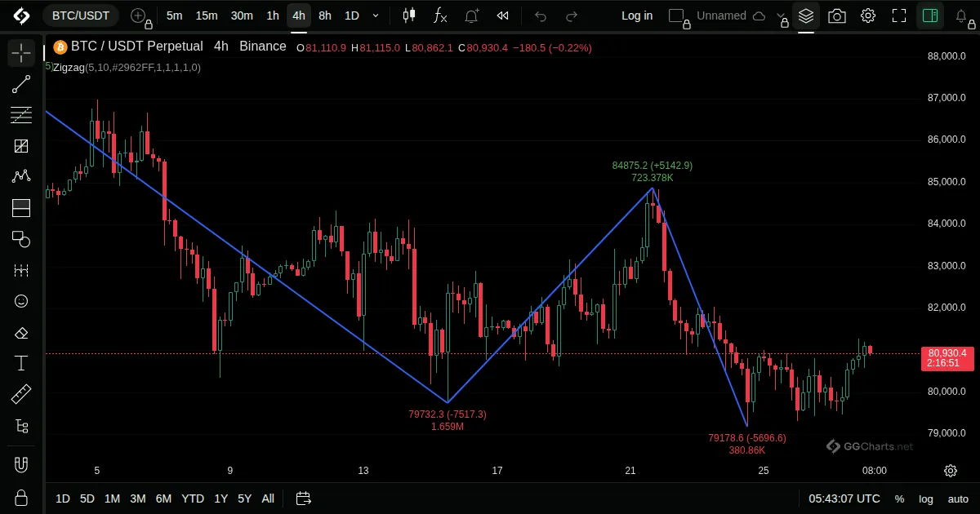
Task: Redo the chart action
Action: 572,16
